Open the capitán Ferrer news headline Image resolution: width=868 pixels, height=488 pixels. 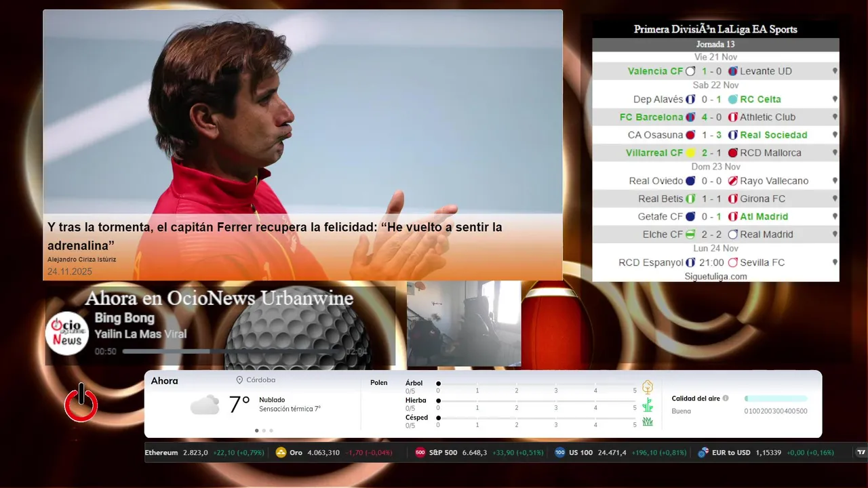[275, 236]
